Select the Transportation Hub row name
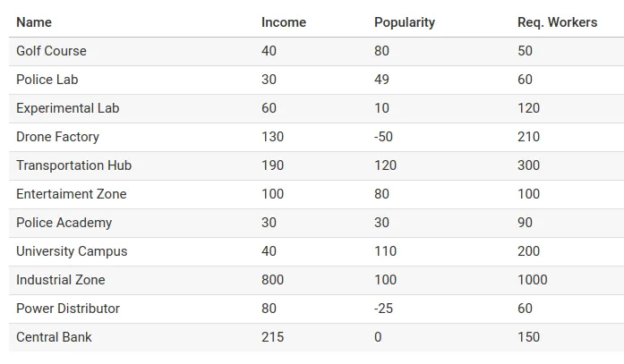 tap(73, 165)
